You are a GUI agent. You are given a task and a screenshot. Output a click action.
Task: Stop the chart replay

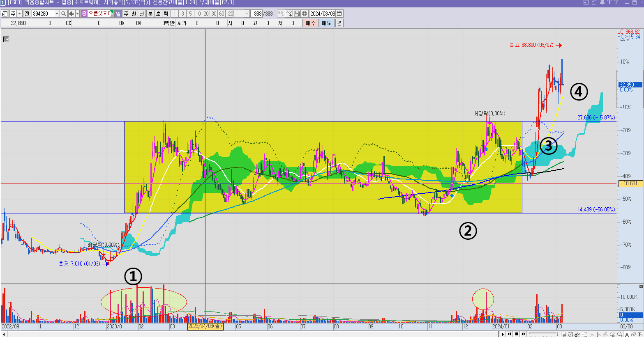tap(517, 334)
